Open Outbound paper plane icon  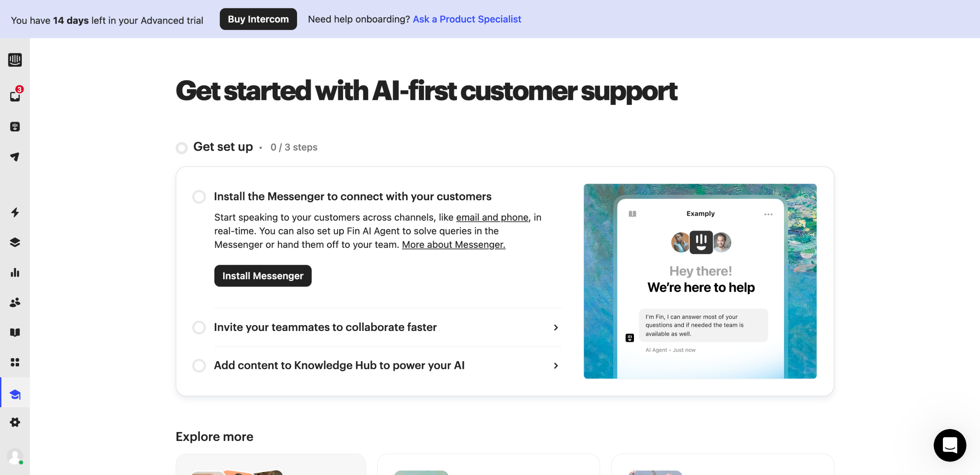(x=15, y=157)
